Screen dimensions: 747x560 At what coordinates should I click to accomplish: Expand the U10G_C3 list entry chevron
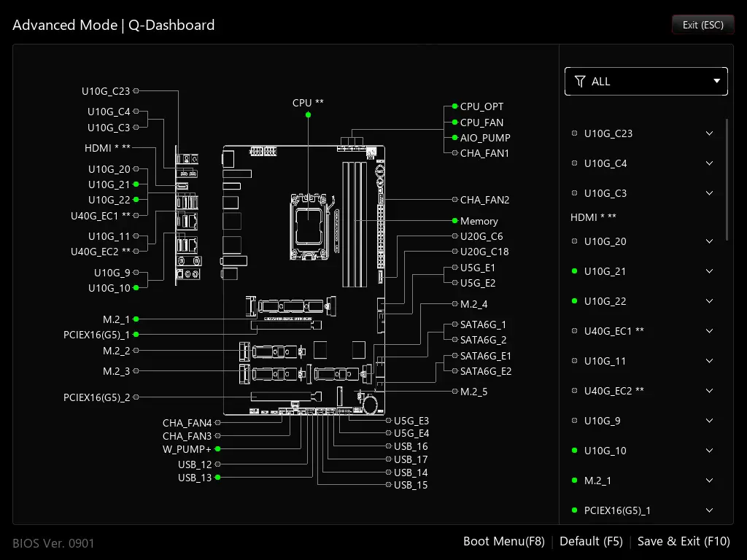tap(709, 193)
